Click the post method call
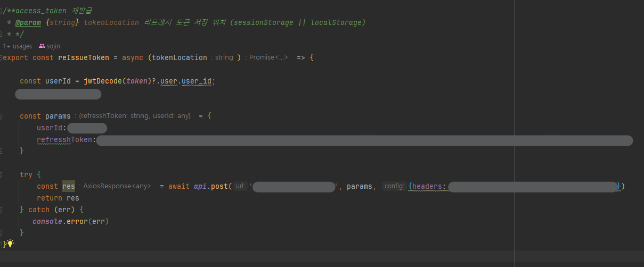This screenshot has width=644, height=267. point(220,186)
